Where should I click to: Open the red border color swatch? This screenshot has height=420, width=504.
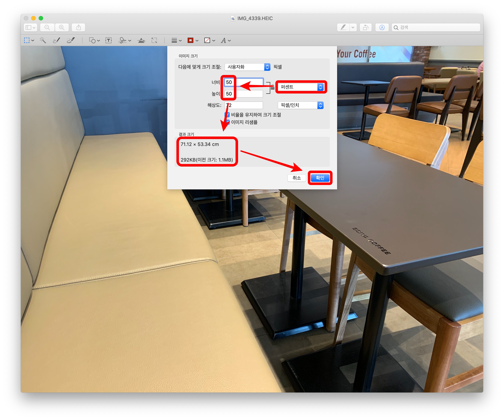point(190,40)
